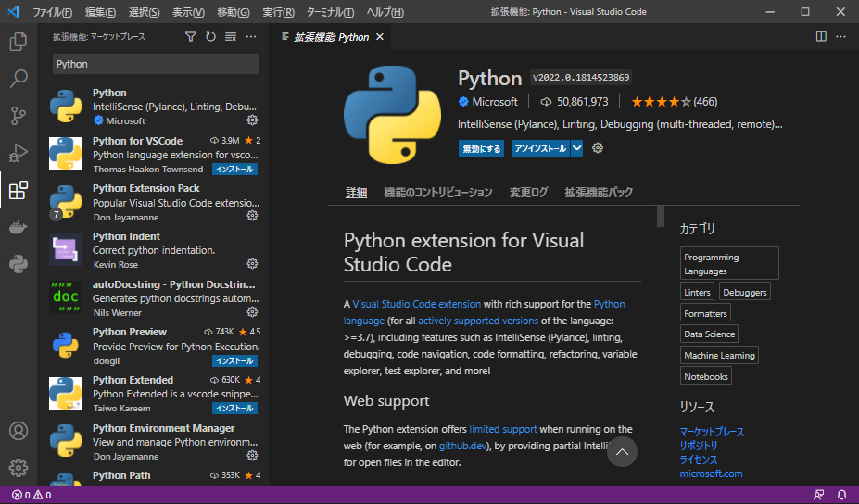Close the 拡張機能 Python editor tab
859x504 pixels.
(x=380, y=37)
